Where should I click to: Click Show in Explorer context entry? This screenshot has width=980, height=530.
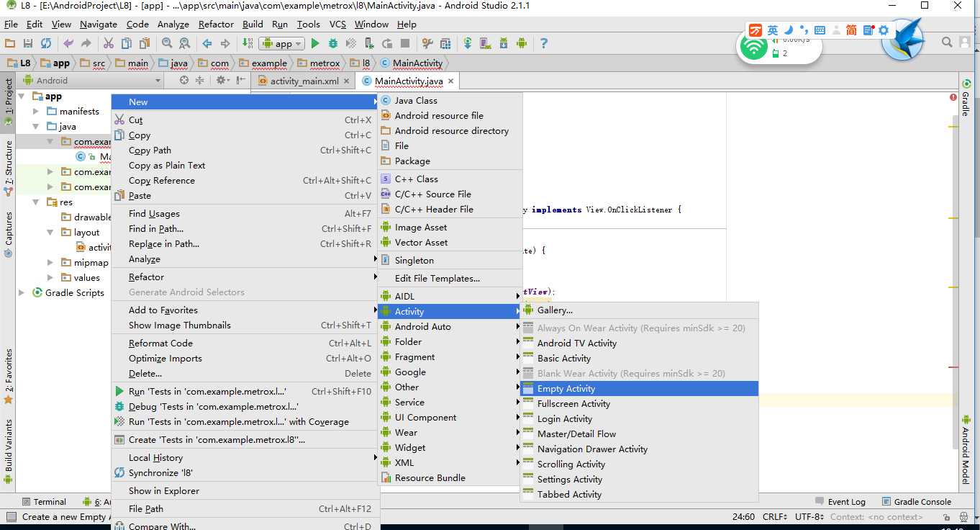pyautogui.click(x=245, y=491)
